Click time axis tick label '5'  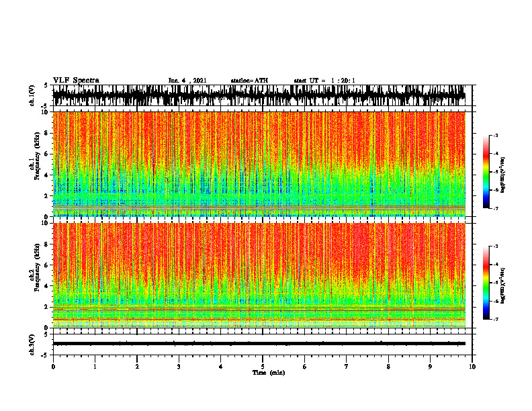pos(263,367)
